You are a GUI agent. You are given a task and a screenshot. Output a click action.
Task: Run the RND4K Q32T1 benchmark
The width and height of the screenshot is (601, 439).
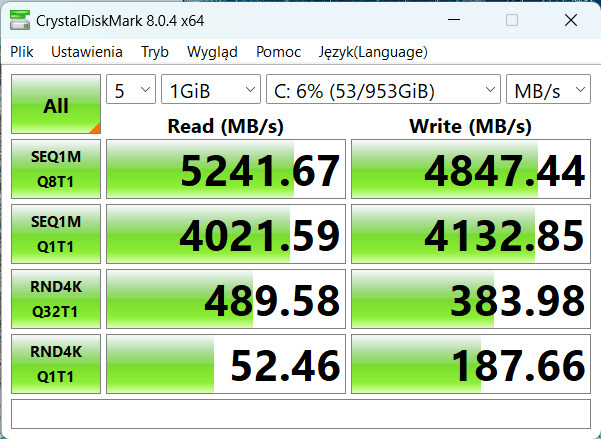[x=56, y=299]
